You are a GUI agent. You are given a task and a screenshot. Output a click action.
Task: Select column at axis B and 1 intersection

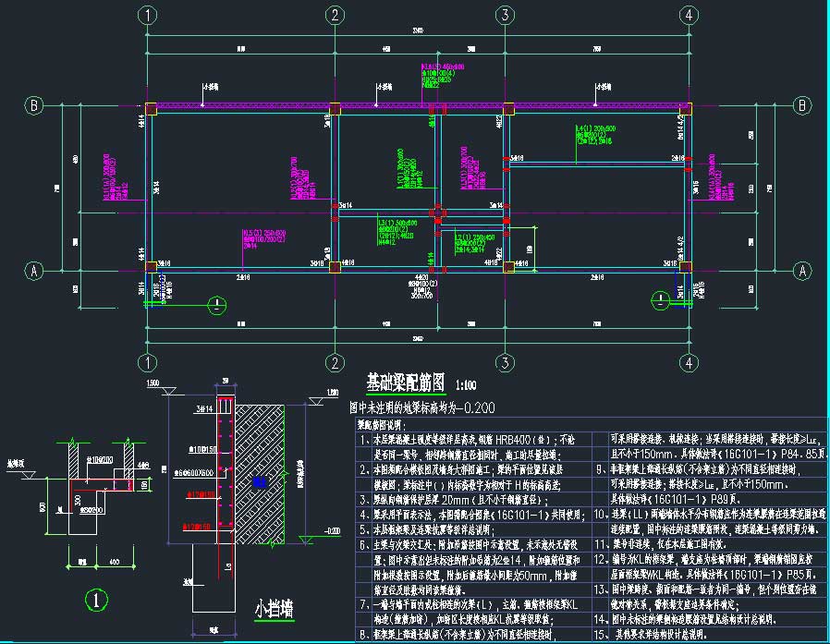click(151, 109)
